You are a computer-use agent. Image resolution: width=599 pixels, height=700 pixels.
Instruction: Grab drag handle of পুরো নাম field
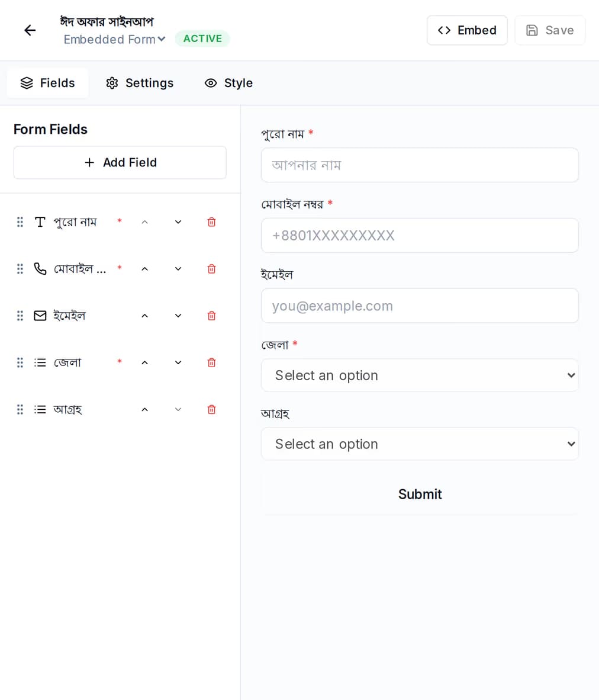pos(20,222)
